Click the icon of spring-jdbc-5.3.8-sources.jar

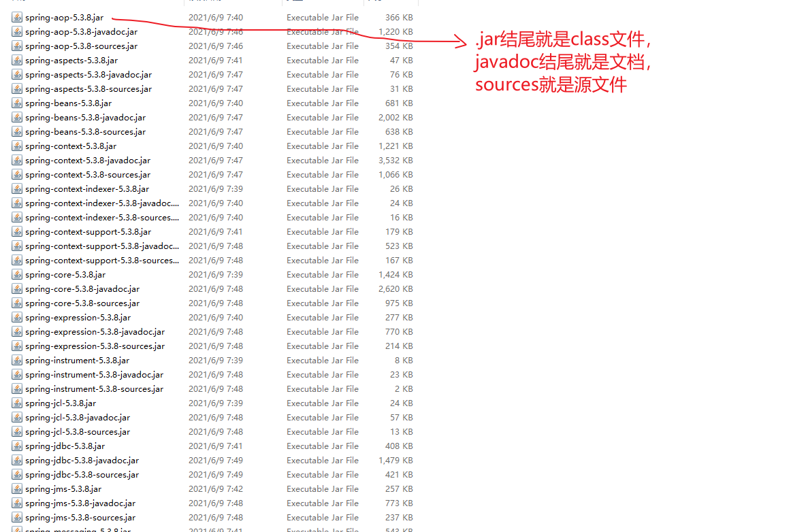[x=17, y=474]
